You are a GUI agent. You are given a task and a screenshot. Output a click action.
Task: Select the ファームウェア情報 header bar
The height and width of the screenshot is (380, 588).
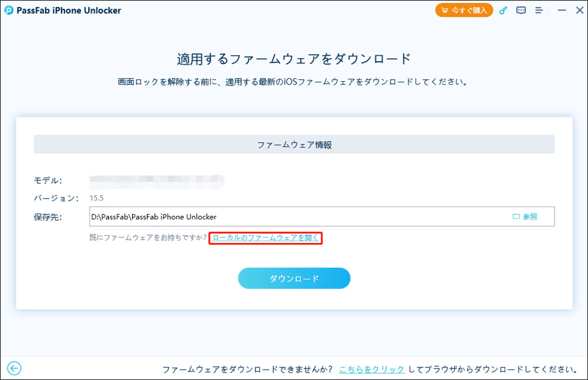click(x=294, y=145)
